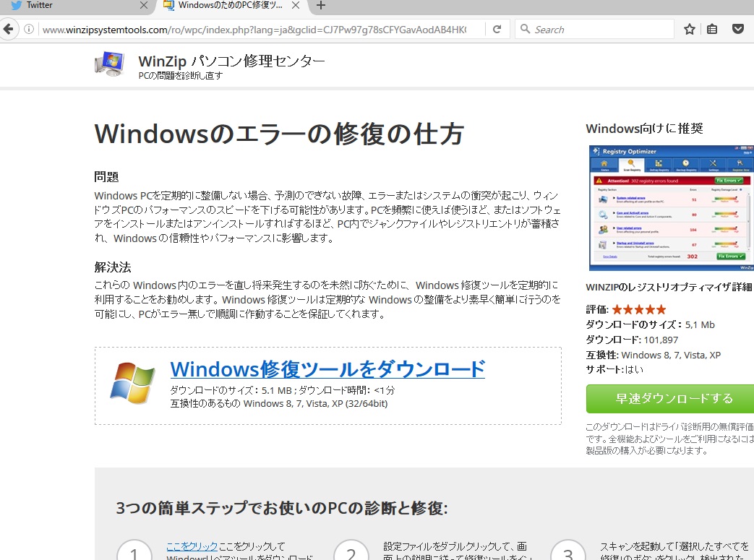The width and height of the screenshot is (754, 560).
Task: Click the サポート:はい line
Action: point(614,370)
